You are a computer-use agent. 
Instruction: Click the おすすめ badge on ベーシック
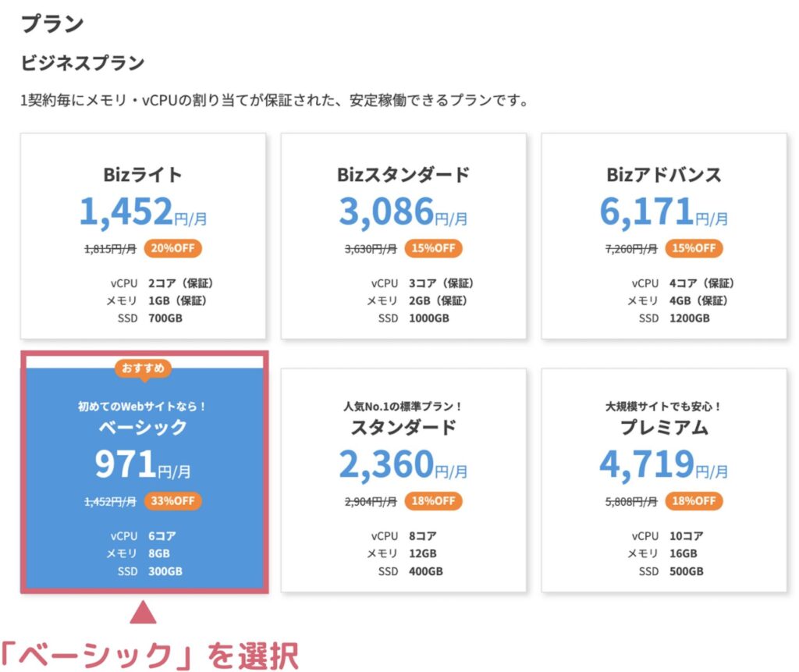144,368
